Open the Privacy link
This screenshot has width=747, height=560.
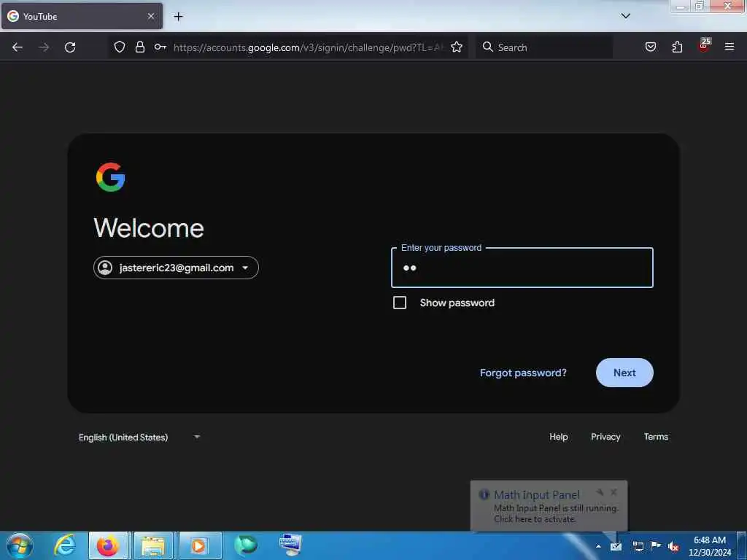click(605, 437)
